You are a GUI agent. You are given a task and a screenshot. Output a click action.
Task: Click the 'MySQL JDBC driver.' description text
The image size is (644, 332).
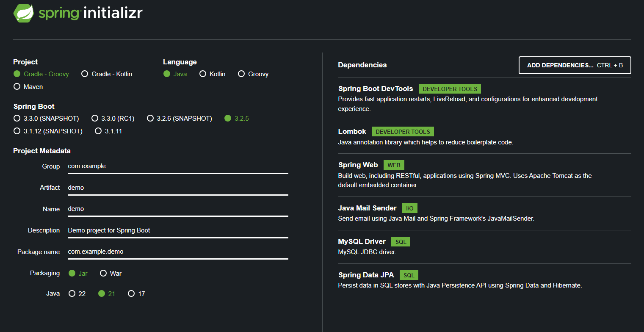pos(367,252)
